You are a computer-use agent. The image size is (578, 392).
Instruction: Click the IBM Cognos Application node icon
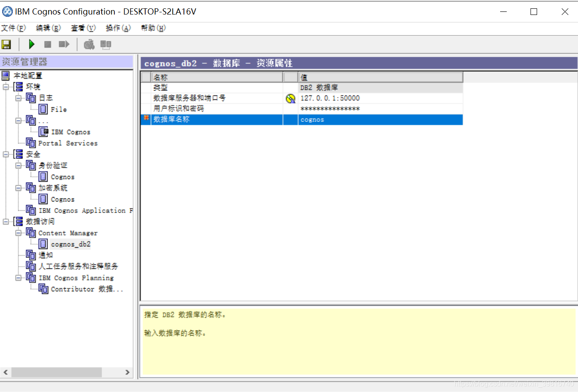coord(31,210)
